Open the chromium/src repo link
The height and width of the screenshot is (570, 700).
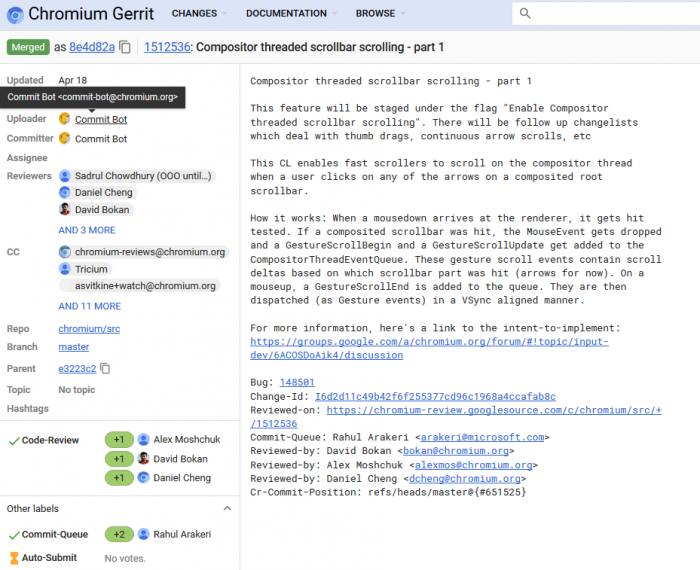[x=88, y=328]
